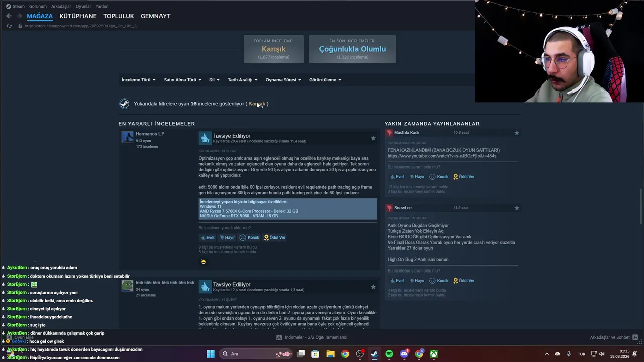Vote Evet on Mustafa Kadir's review
Image resolution: width=644 pixels, height=362 pixels.
tap(397, 177)
